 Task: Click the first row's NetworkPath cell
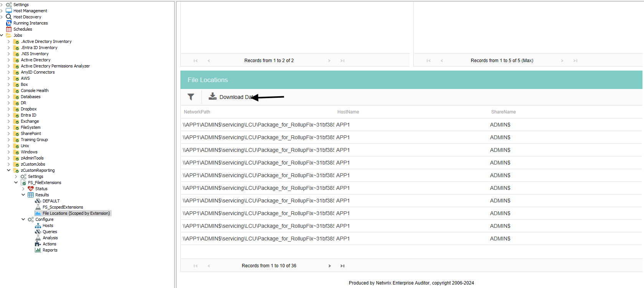pyautogui.click(x=258, y=125)
